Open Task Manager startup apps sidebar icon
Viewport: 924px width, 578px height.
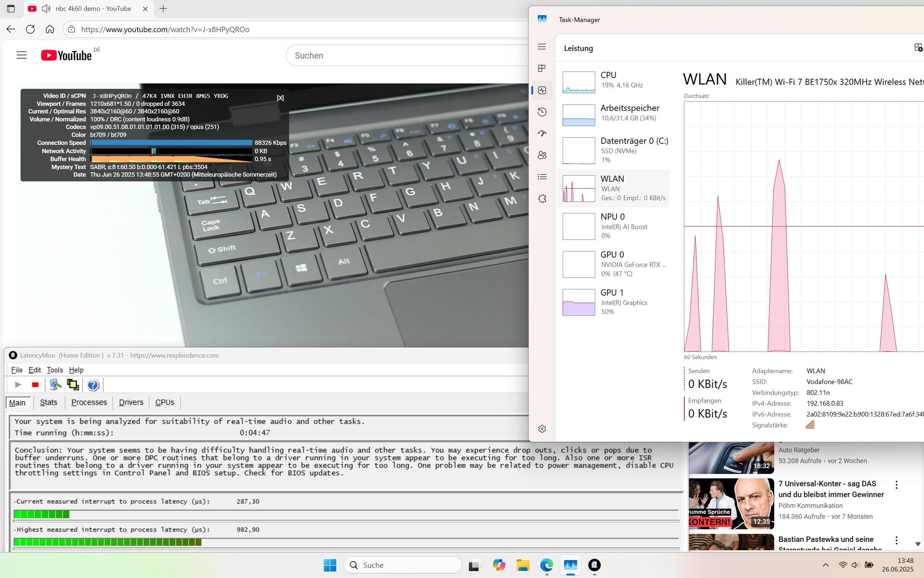coord(542,133)
